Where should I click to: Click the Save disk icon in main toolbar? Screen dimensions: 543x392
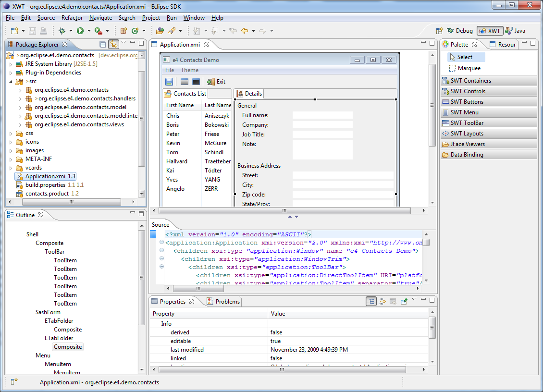32,31
